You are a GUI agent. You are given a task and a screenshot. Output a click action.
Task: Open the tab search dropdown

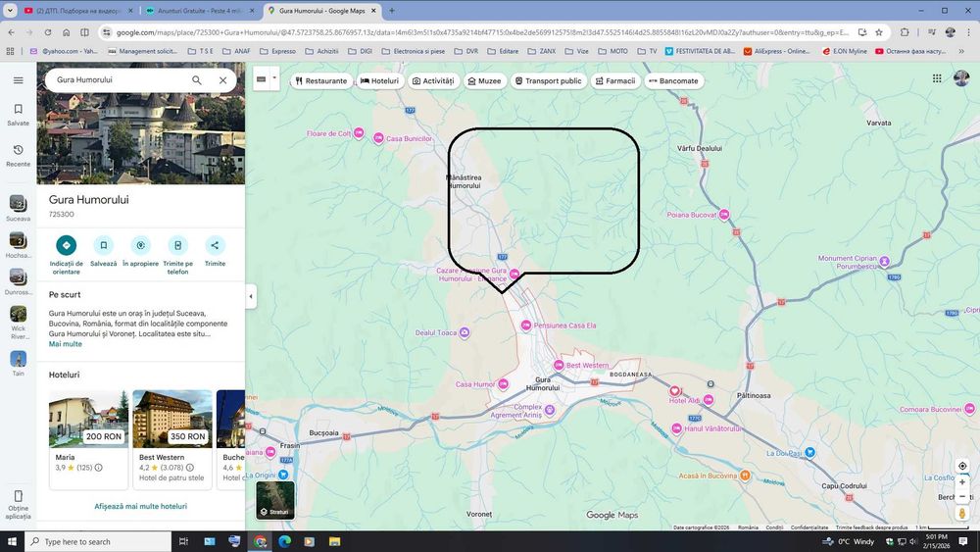[10, 11]
